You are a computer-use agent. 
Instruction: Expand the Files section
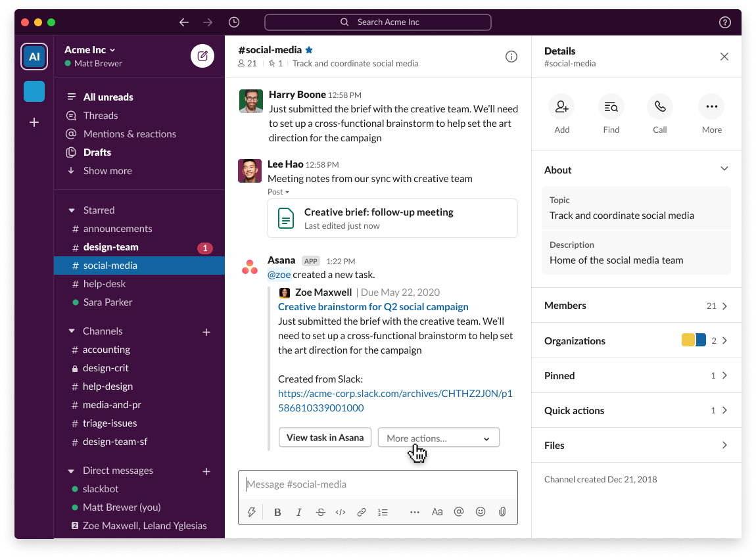(x=636, y=445)
